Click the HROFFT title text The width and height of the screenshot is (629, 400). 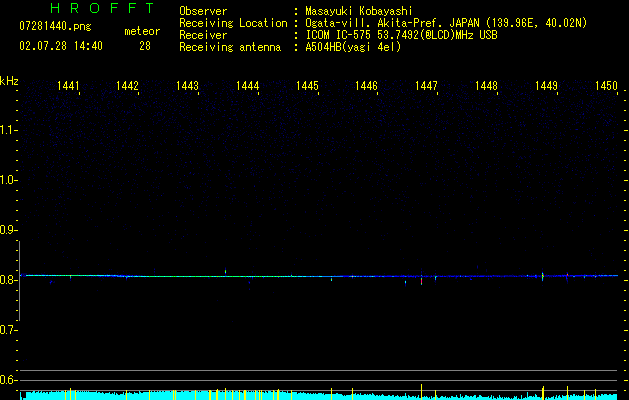tap(103, 8)
